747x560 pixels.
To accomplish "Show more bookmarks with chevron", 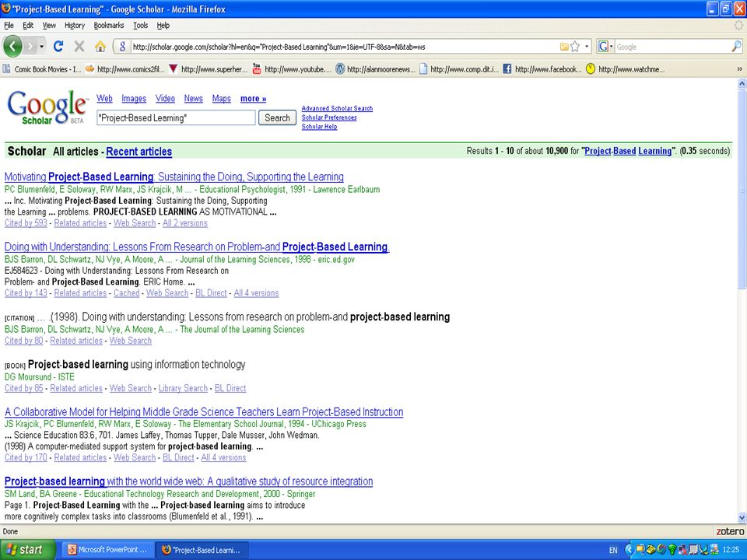I will pyautogui.click(x=739, y=69).
